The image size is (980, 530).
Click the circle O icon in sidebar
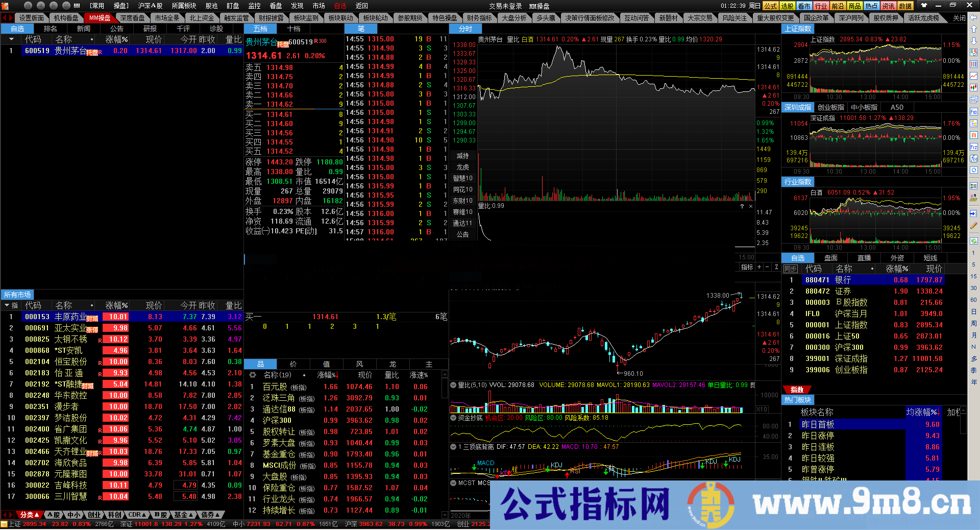point(974,170)
